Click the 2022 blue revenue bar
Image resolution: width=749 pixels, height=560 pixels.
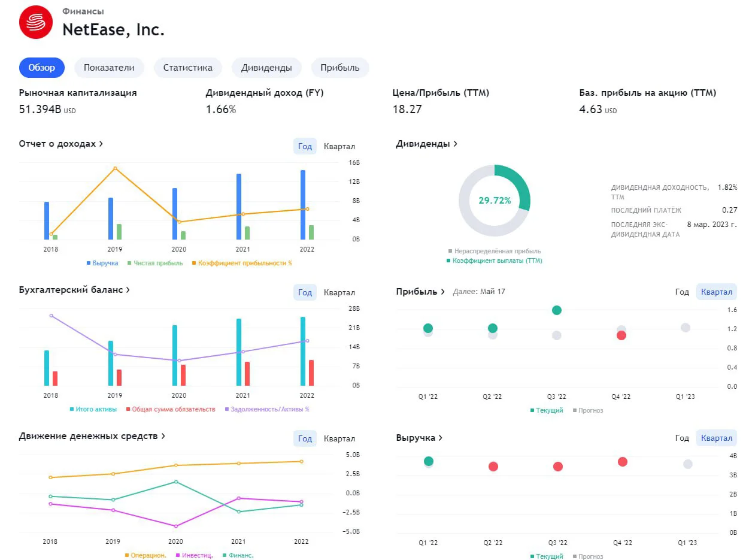[x=302, y=205]
